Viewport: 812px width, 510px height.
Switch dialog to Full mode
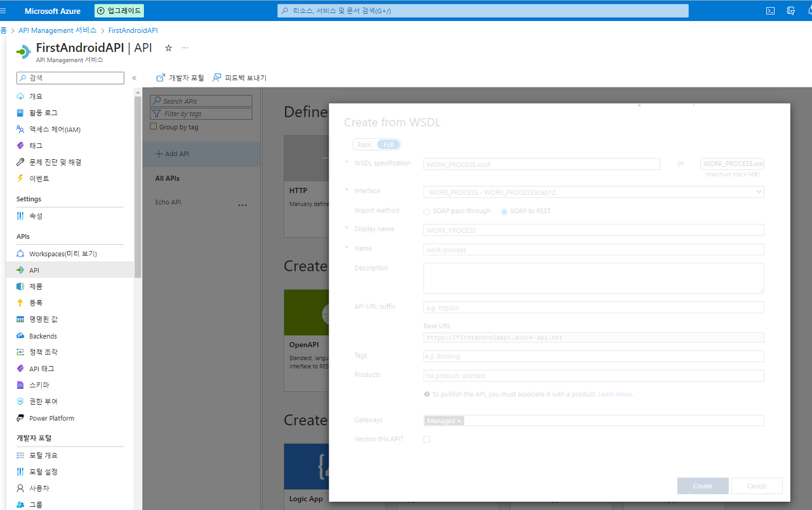point(389,145)
